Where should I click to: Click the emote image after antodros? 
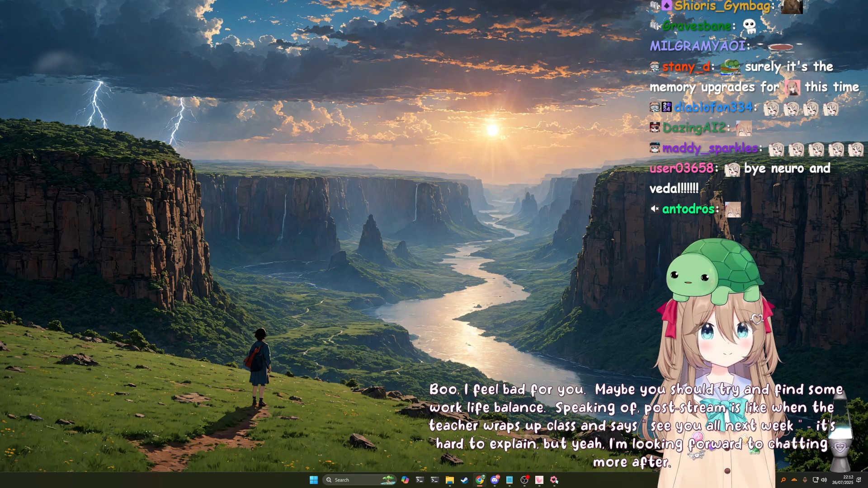pyautogui.click(x=733, y=210)
